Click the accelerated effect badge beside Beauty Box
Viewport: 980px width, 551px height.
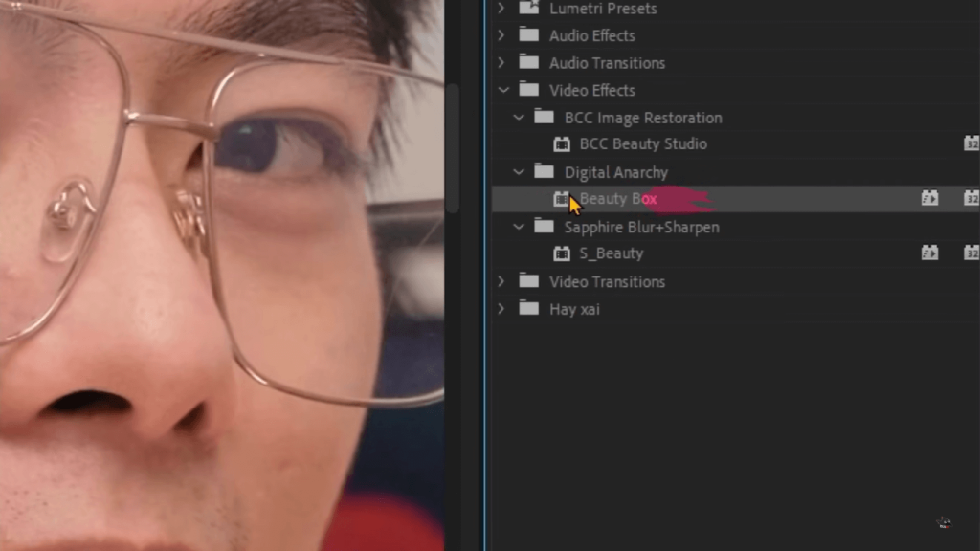[x=929, y=198]
